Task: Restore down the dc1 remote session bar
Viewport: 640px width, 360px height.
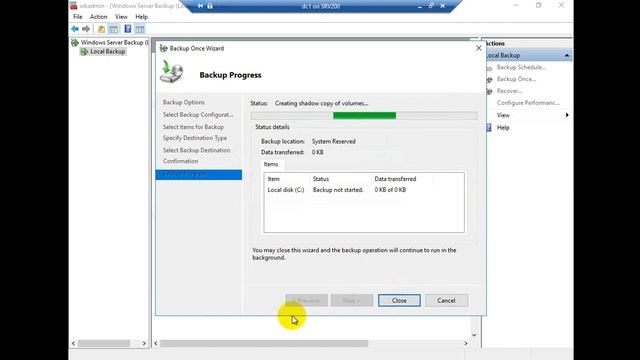Action: [x=431, y=6]
